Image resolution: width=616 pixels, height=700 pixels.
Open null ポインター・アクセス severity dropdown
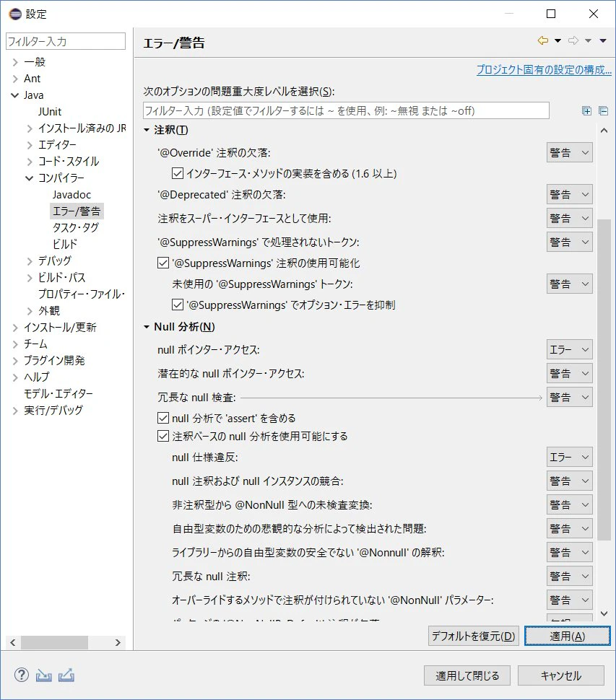(570, 349)
